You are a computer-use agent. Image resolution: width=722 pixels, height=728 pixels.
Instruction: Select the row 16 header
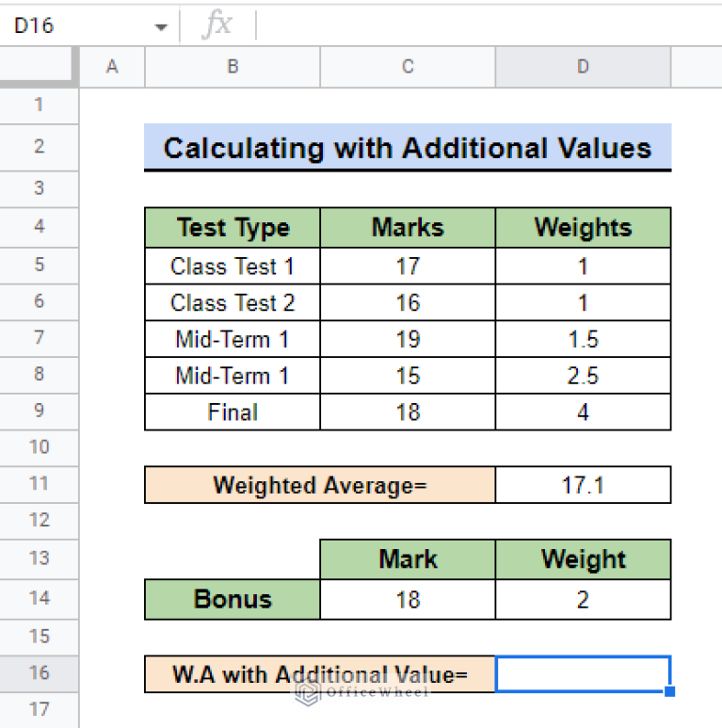tap(39, 673)
